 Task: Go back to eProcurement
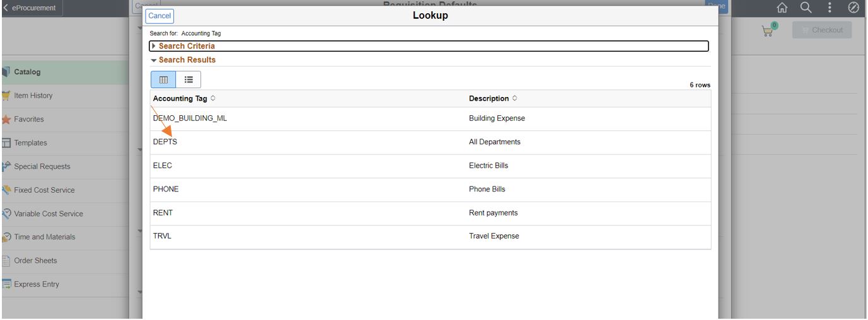pos(32,8)
